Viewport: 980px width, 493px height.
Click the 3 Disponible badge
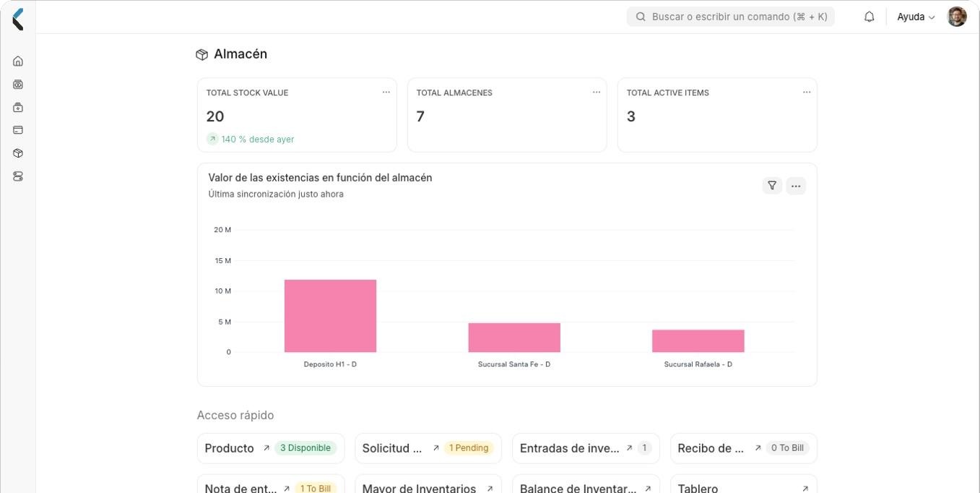tap(305, 448)
